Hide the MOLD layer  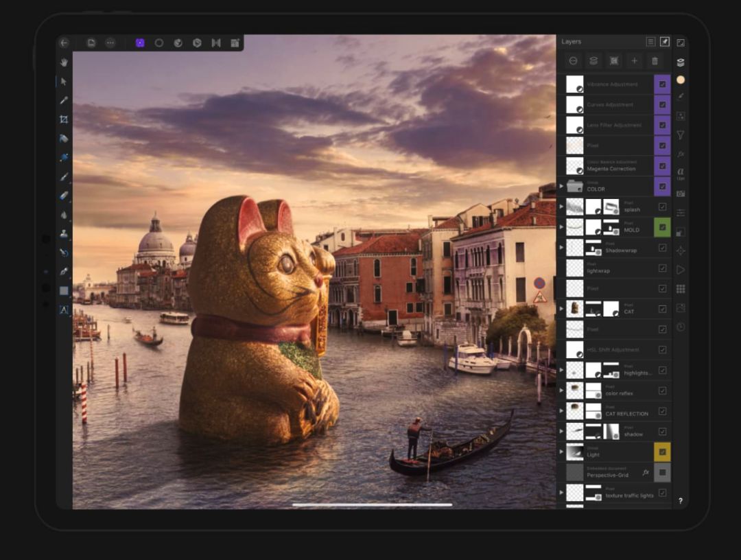[662, 227]
